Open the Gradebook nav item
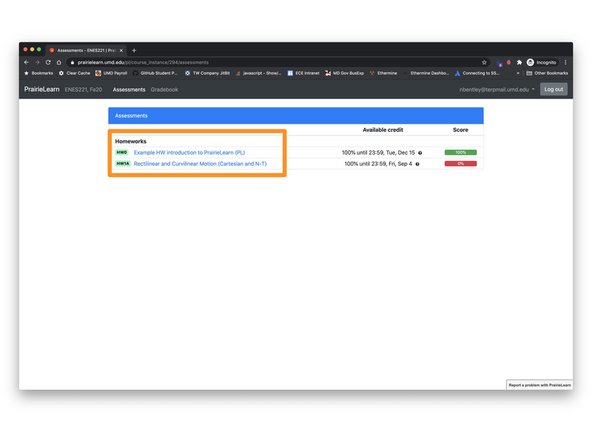 point(164,90)
